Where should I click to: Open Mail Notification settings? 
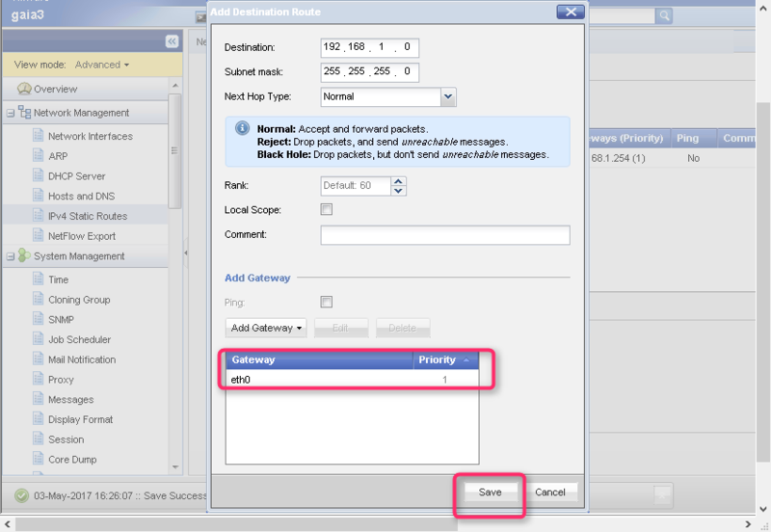[x=82, y=359]
